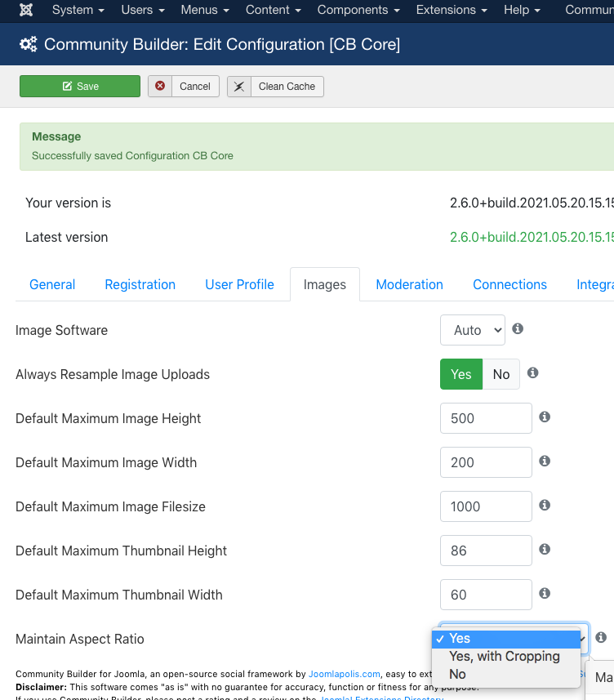Screen dimensions: 614x700
Task: Click the green latest version number
Action: pos(532,237)
